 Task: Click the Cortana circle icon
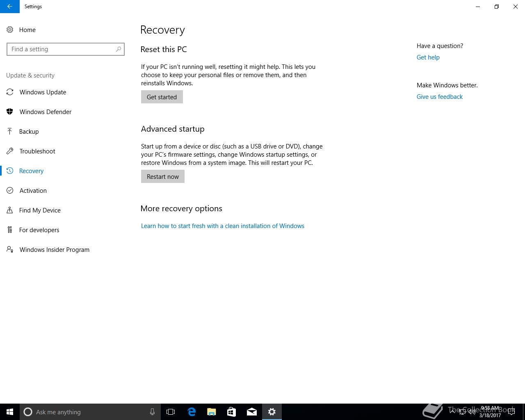pyautogui.click(x=28, y=412)
